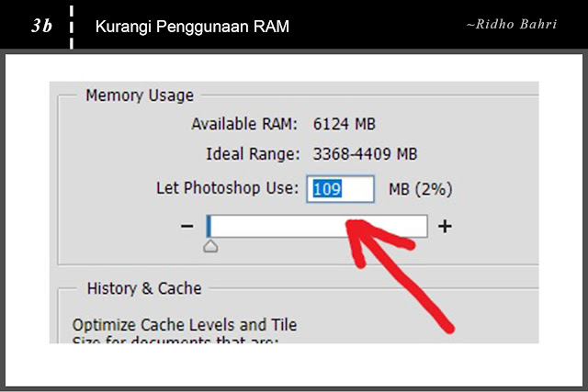Click the Available RAM label
The height and width of the screenshot is (392, 588).
244,124
